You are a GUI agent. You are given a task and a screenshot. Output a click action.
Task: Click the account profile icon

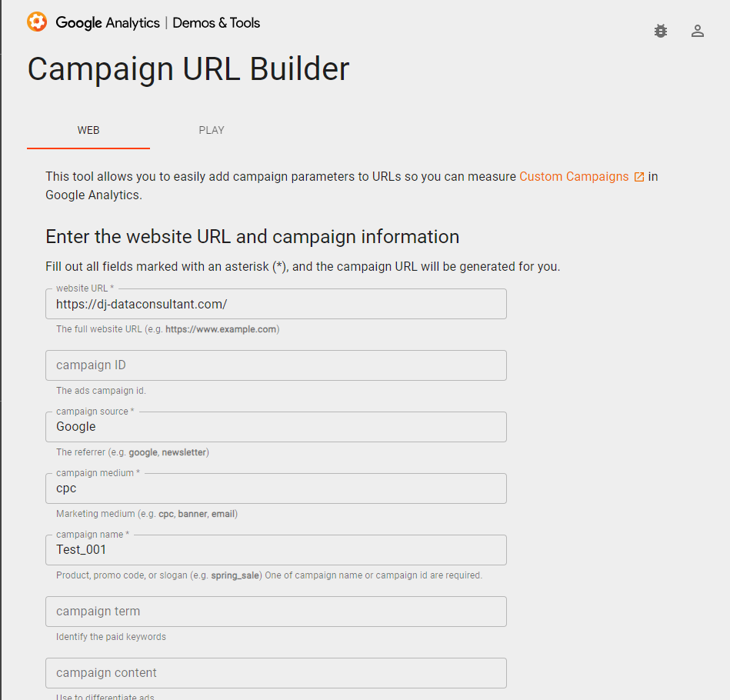pos(697,31)
